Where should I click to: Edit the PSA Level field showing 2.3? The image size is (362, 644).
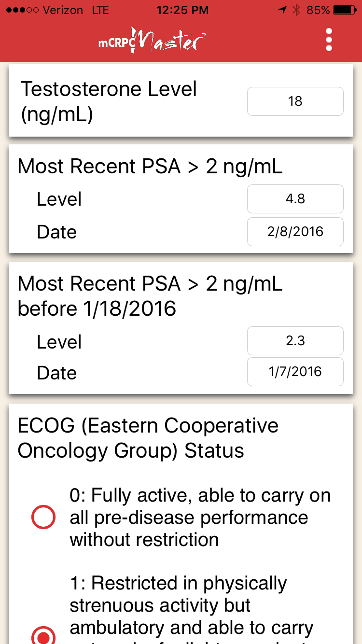pos(295,341)
